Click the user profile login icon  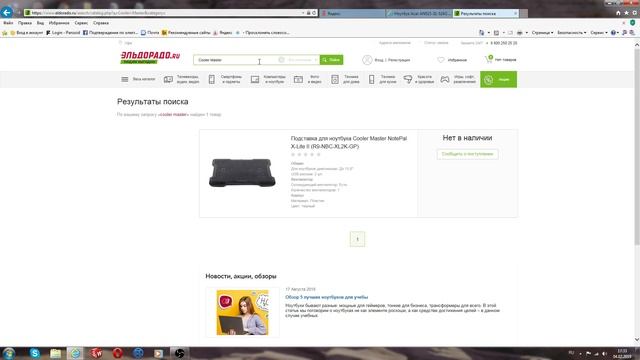367,60
